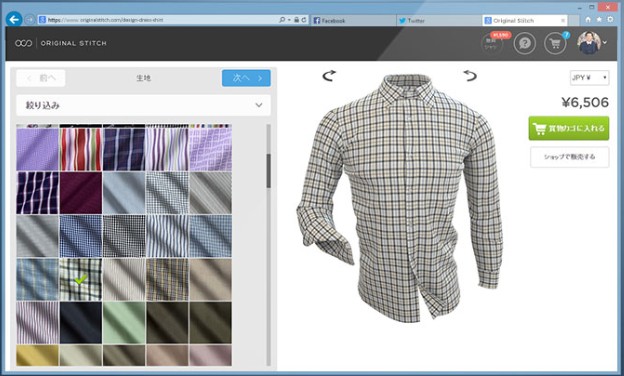Screen dimensions: 624x376
Task: Switch to the Twitter tab
Action: click(x=439, y=20)
